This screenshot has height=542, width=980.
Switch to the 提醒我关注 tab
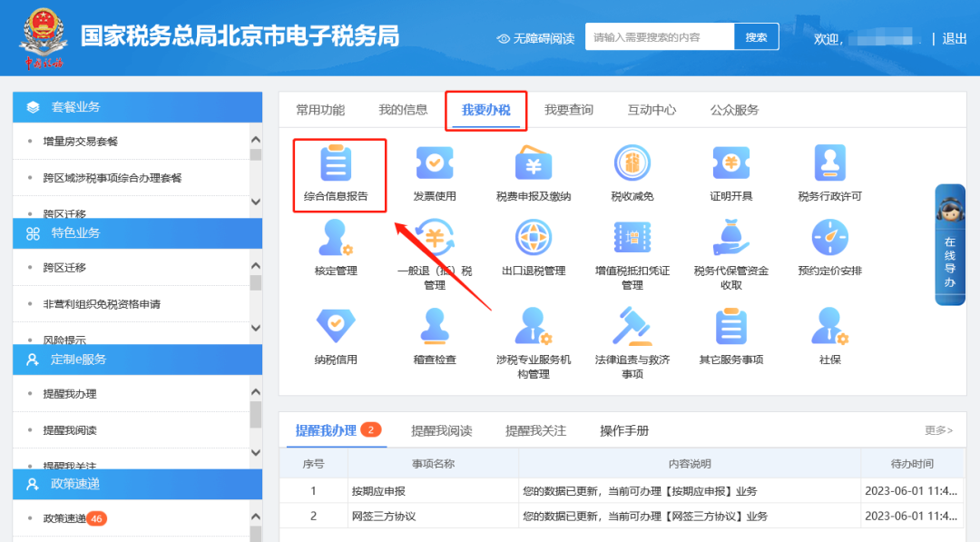click(x=535, y=430)
